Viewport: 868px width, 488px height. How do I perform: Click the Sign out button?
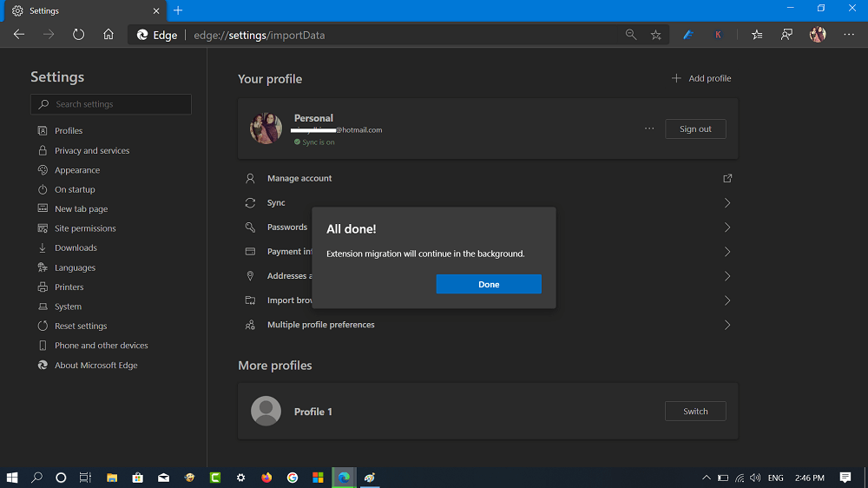click(x=695, y=129)
